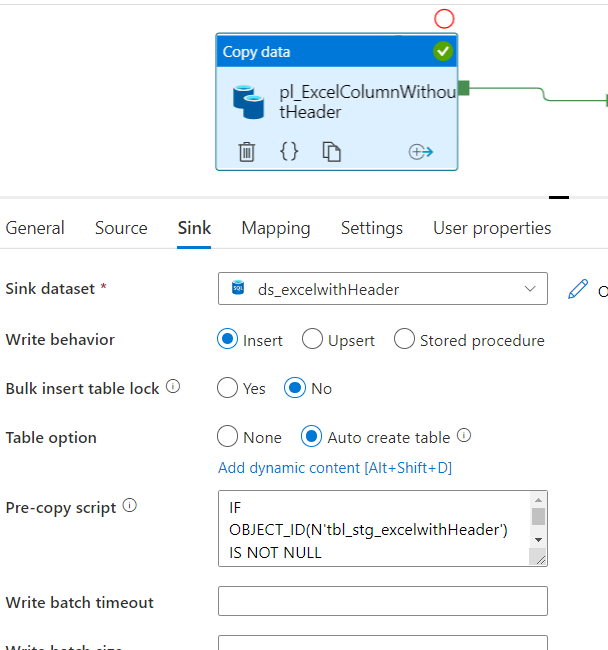
Task: Click the Write batch timeout field
Action: [x=383, y=601]
